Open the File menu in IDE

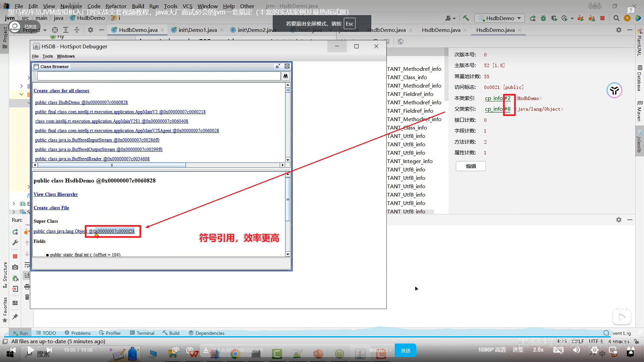pyautogui.click(x=19, y=6)
